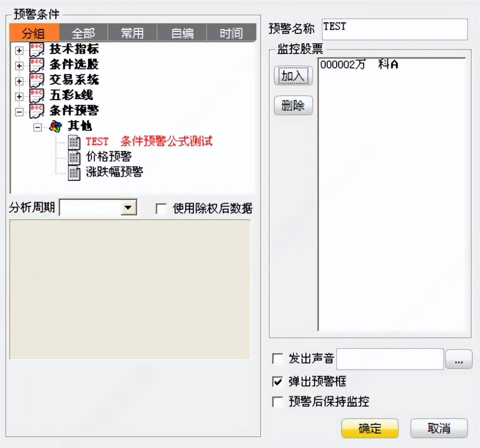This screenshot has height=448, width=480.
Task: Collapse the 其他 sub-node
Action: pos(38,127)
